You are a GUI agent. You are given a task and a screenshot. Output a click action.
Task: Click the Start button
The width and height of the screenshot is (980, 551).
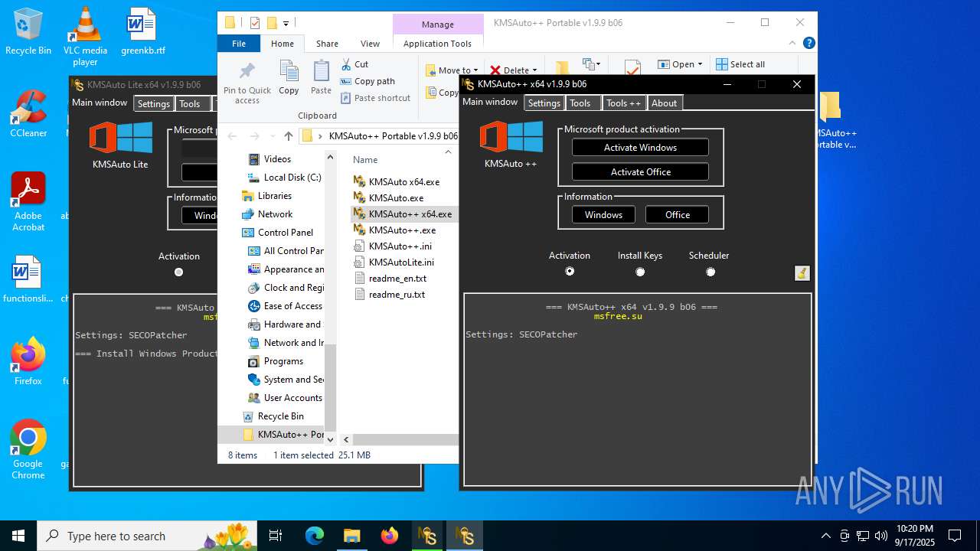(x=18, y=536)
